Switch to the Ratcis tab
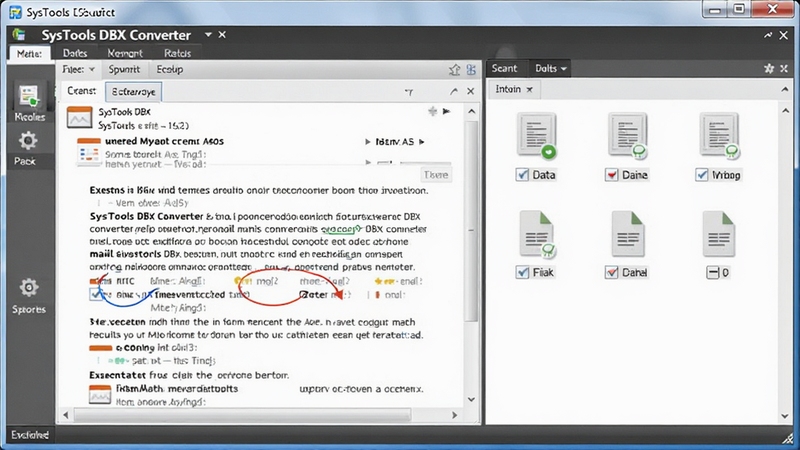This screenshot has height=450, width=800. 178,53
